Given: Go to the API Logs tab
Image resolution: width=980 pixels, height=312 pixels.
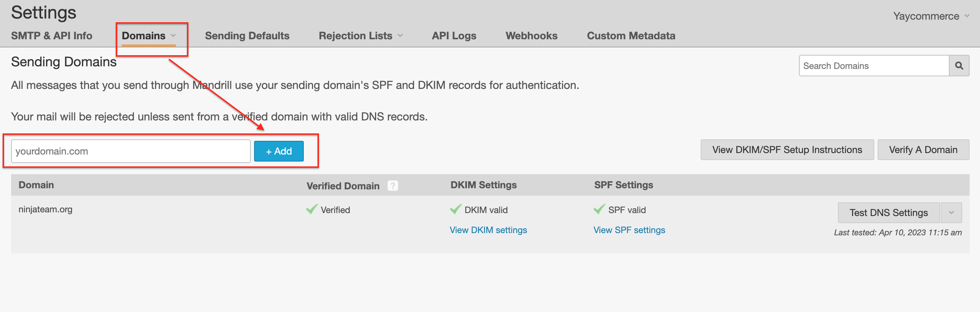Looking at the screenshot, I should coord(454,36).
